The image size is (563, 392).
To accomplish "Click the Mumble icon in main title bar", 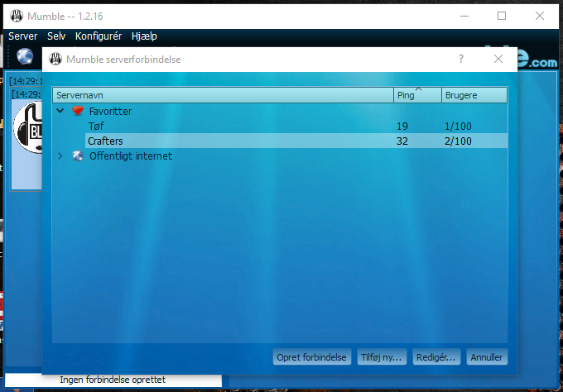I will click(x=15, y=16).
